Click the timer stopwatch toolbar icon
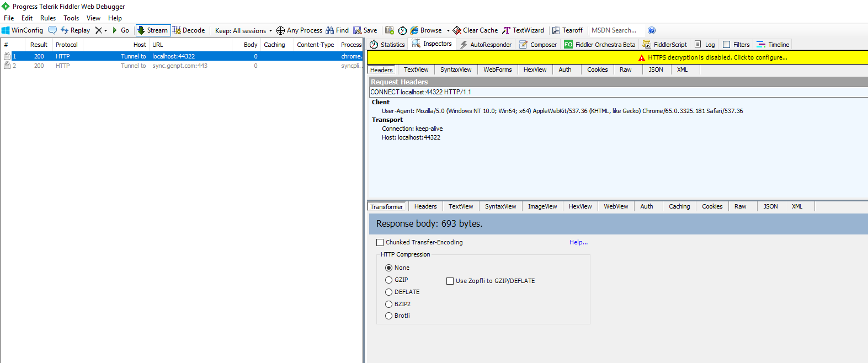The height and width of the screenshot is (363, 868). point(402,30)
